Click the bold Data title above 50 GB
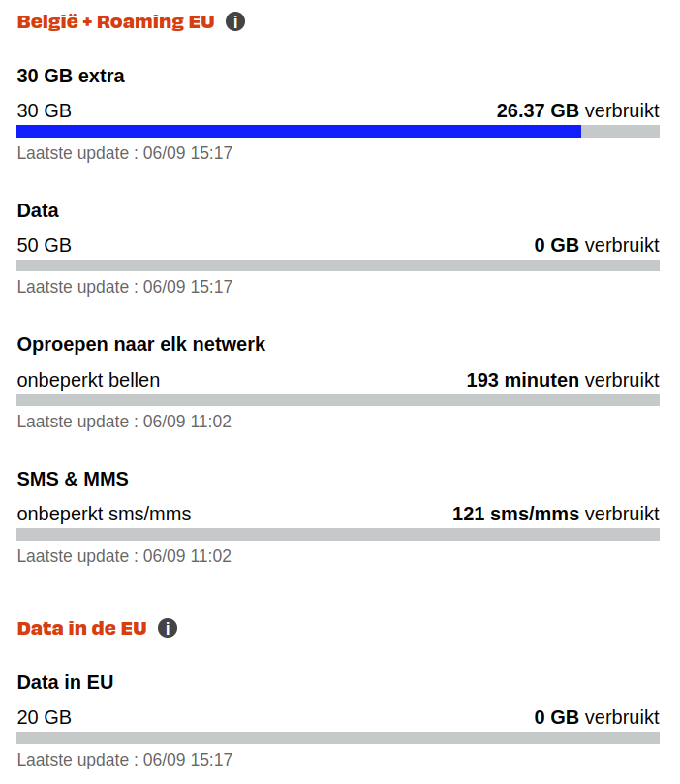 [38, 210]
